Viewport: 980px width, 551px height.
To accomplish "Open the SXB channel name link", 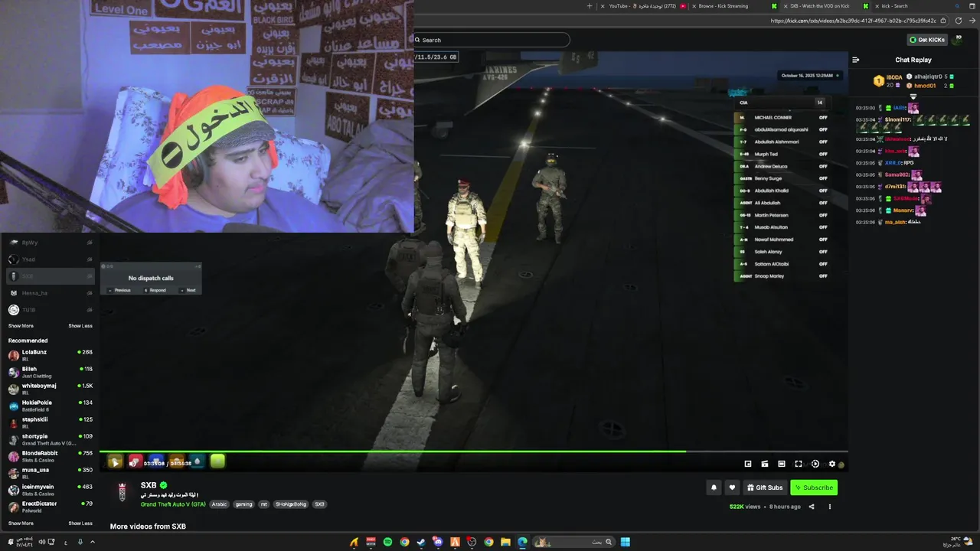I will 149,485.
